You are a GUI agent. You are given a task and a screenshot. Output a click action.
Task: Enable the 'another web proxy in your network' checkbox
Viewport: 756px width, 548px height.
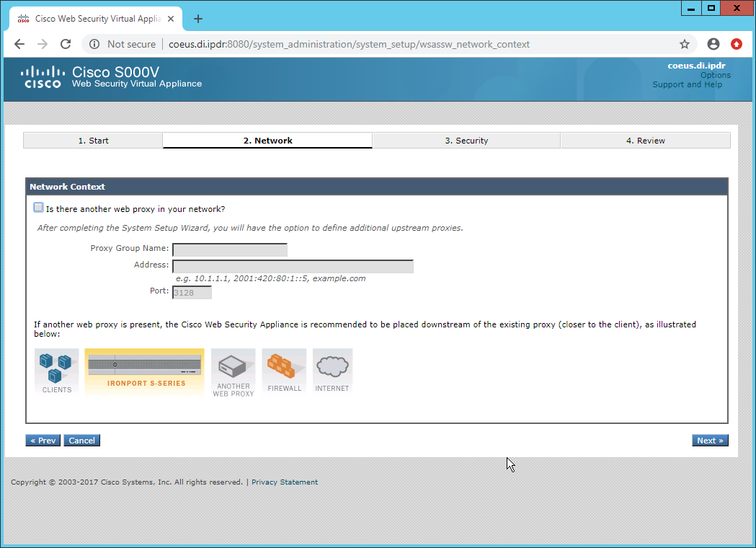tap(39, 208)
